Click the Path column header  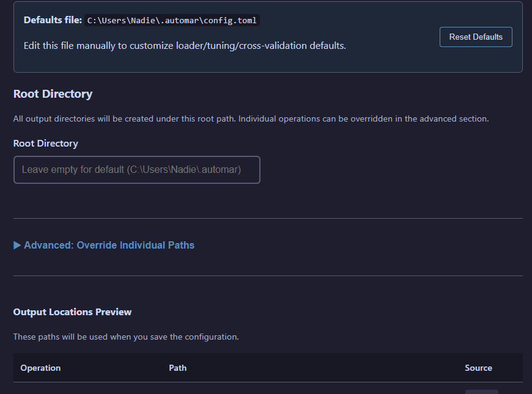(178, 368)
